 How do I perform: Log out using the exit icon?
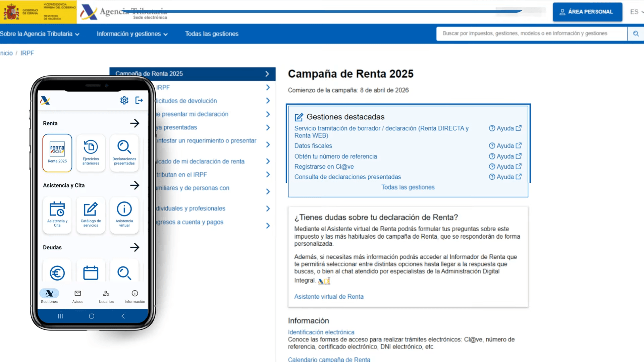[139, 100]
